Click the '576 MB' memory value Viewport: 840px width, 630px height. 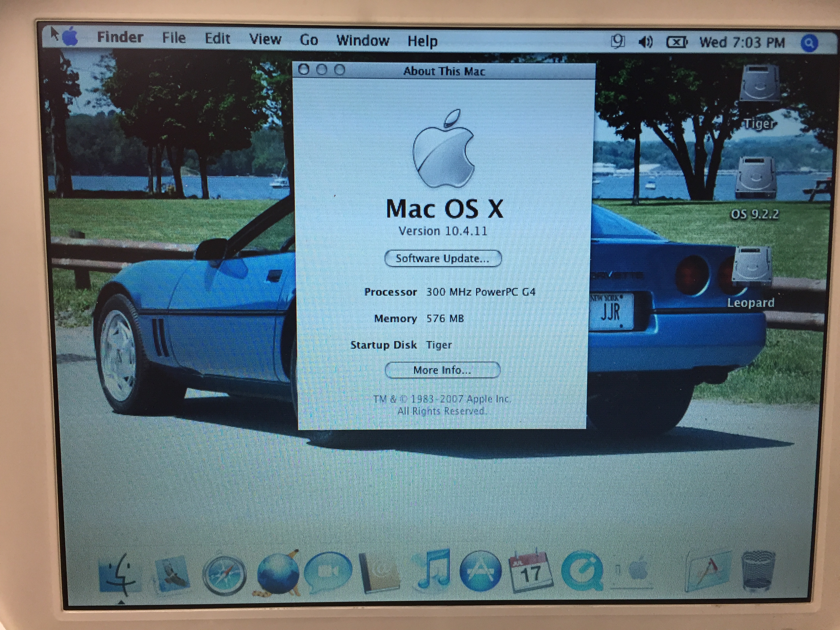[445, 318]
